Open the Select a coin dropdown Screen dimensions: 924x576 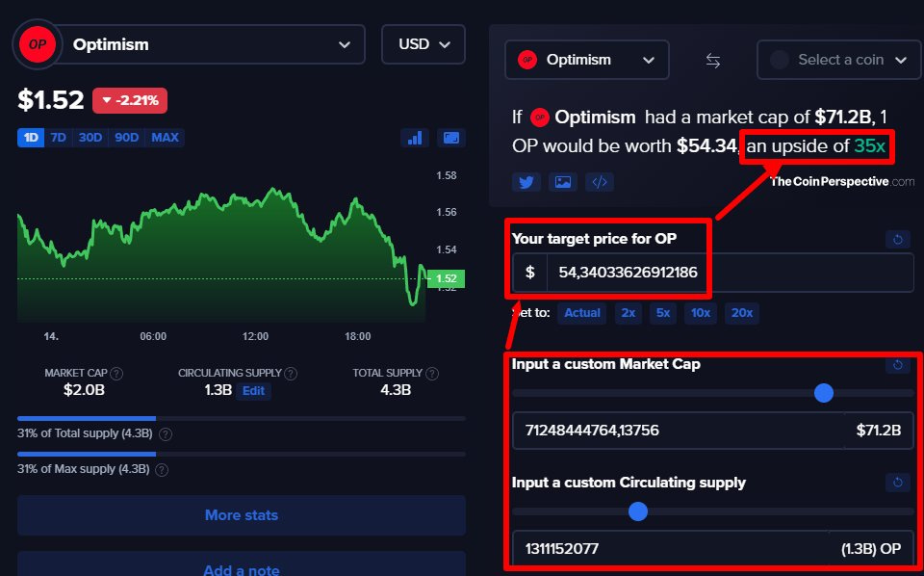(839, 60)
